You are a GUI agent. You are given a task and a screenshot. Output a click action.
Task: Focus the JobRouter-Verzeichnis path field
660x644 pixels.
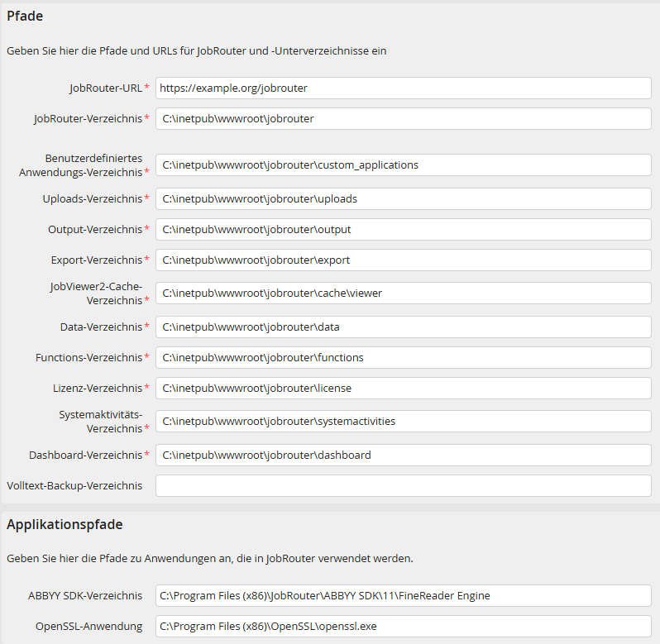[x=403, y=118]
